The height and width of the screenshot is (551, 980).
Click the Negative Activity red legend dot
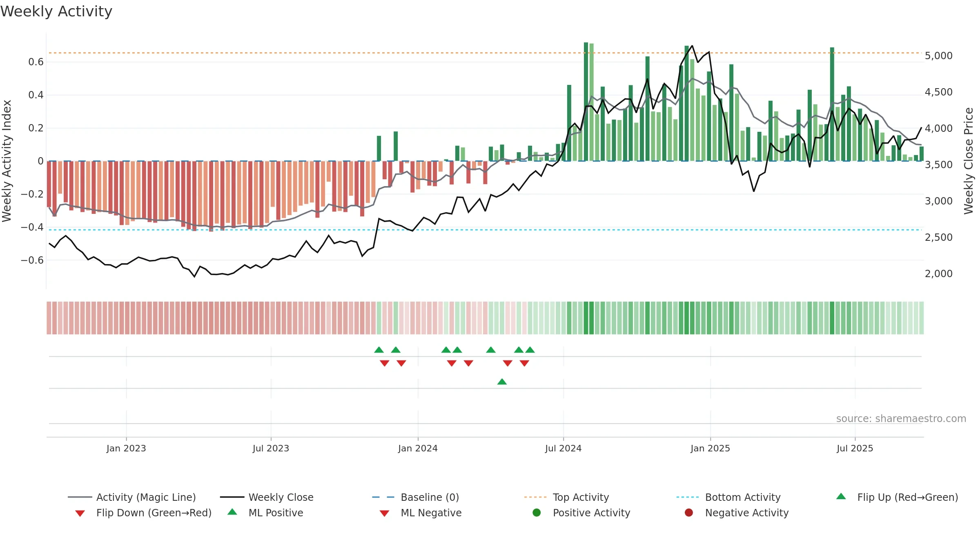(689, 513)
